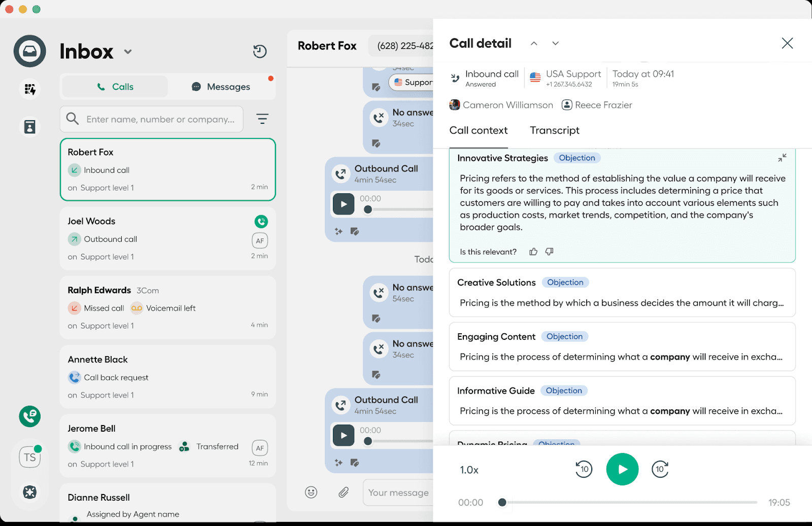Open the dialpad icon in sidebar
The width and height of the screenshot is (812, 526).
pyautogui.click(x=30, y=89)
